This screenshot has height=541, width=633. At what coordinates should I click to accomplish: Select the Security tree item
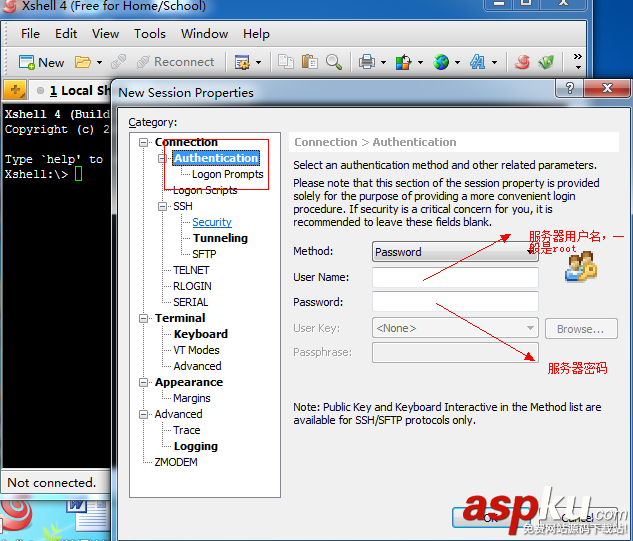212,222
